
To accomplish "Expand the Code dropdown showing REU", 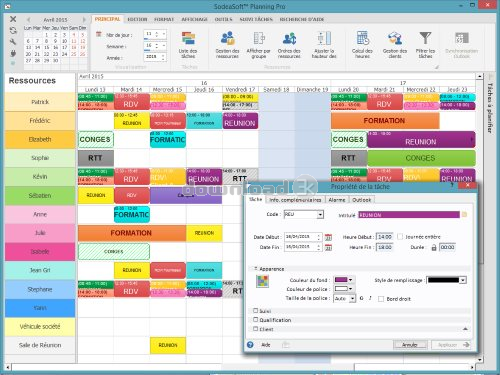I will (x=320, y=214).
